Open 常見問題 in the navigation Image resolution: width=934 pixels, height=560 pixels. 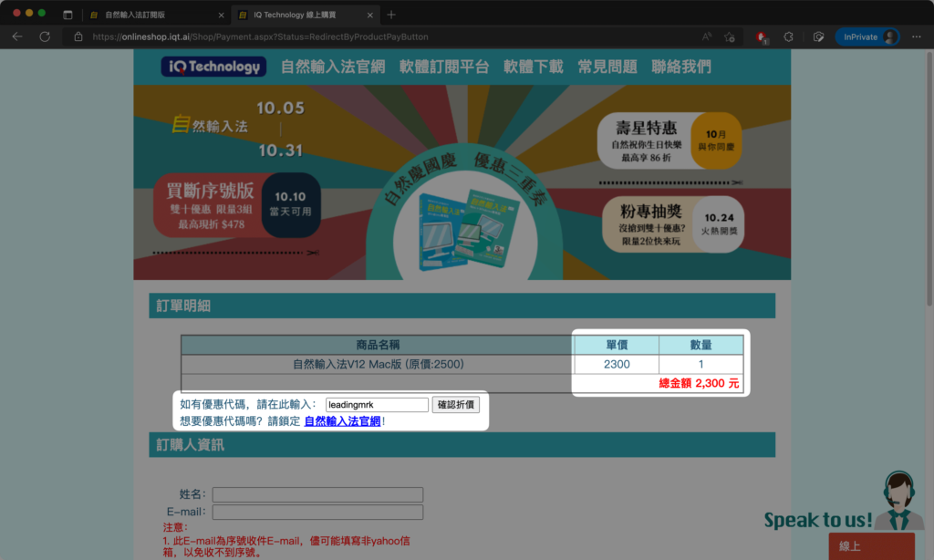coord(607,67)
